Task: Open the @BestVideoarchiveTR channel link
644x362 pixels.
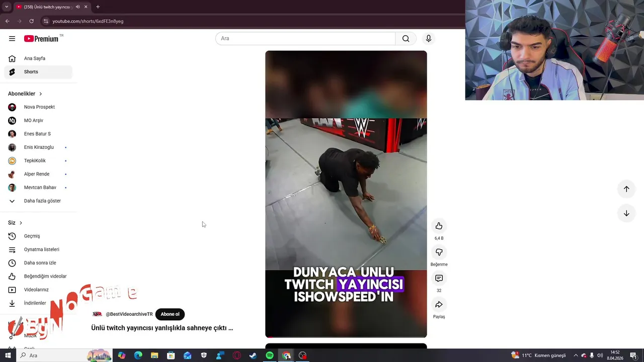Action: click(129, 314)
